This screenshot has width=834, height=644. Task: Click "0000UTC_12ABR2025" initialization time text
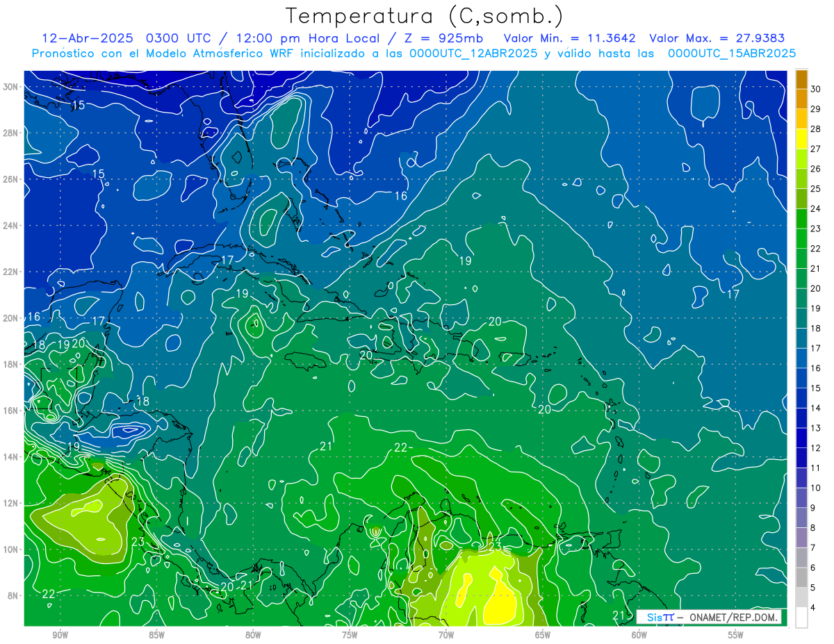coord(473,53)
